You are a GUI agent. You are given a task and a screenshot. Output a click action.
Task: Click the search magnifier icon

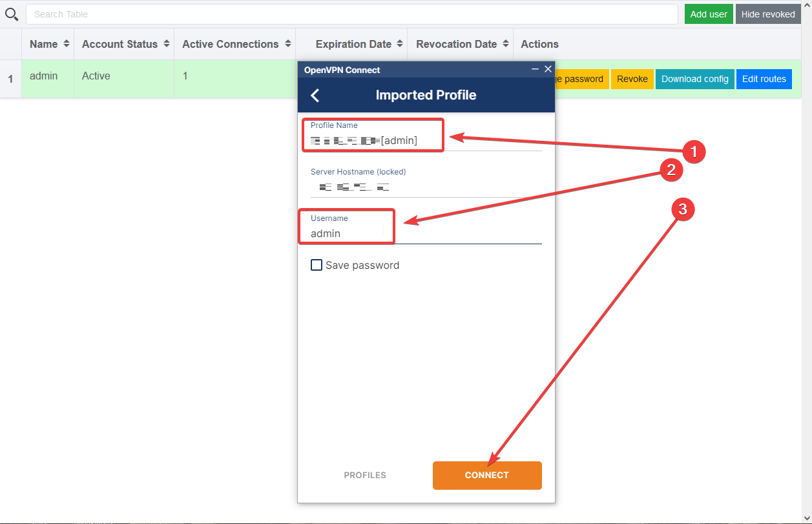12,14
